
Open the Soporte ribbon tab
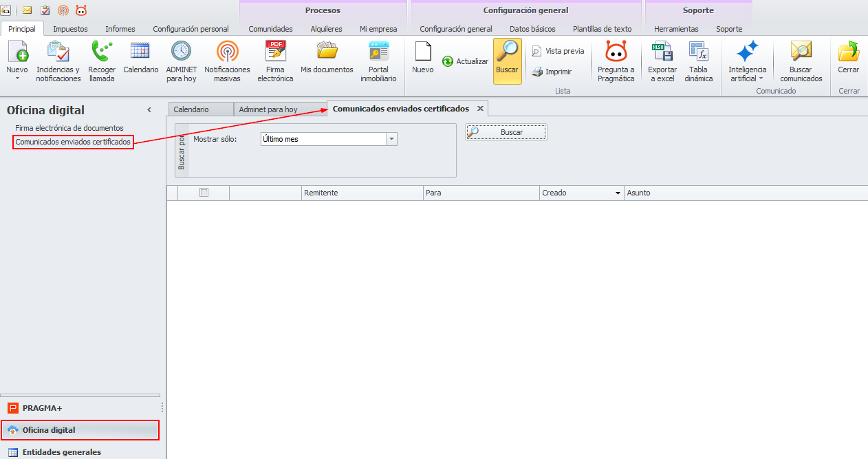click(729, 29)
